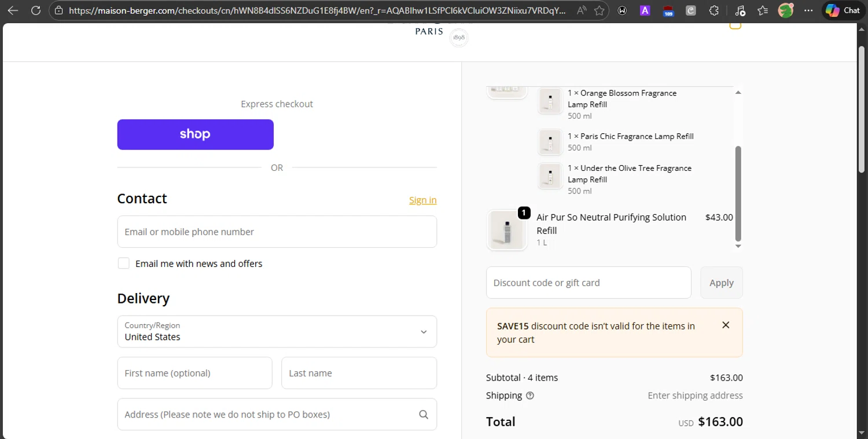Click '1 × Under the Olive Tree Fragrance' text
868x439 pixels.
click(x=630, y=168)
